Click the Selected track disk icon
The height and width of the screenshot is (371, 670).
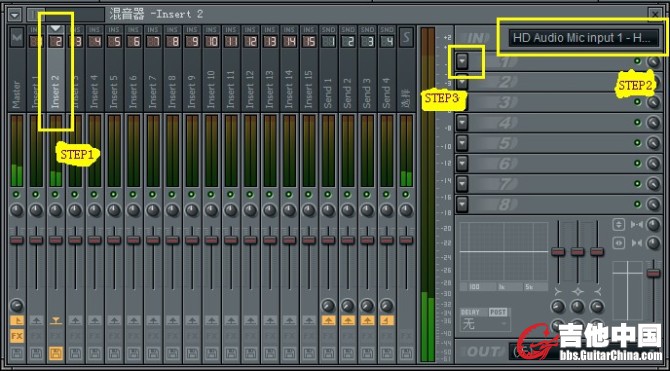[x=406, y=353]
